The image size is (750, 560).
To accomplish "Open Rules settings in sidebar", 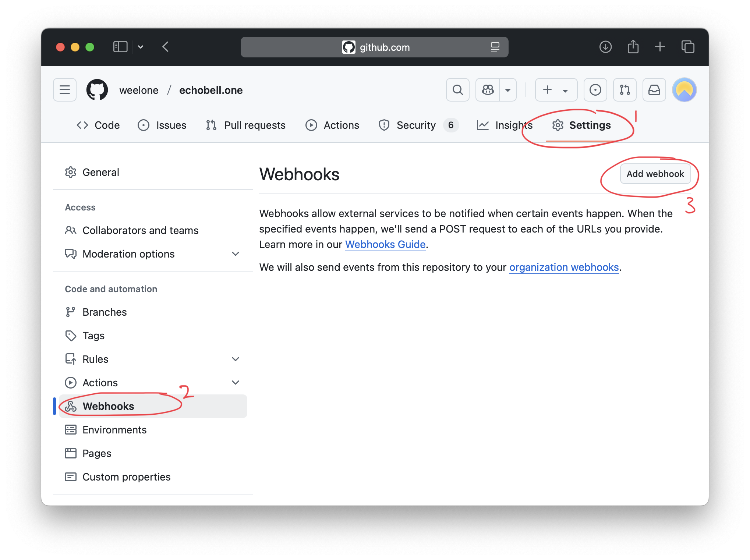I will click(x=153, y=359).
